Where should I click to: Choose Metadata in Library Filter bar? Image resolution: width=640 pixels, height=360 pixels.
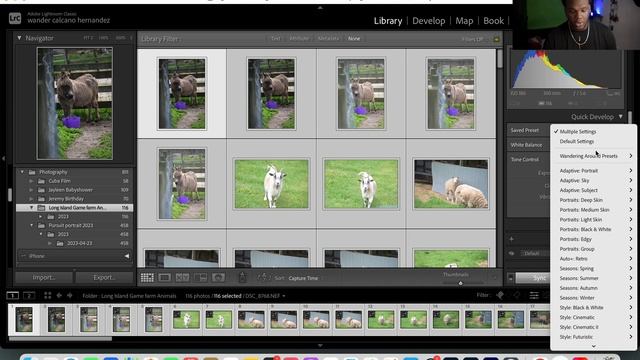[x=328, y=38]
